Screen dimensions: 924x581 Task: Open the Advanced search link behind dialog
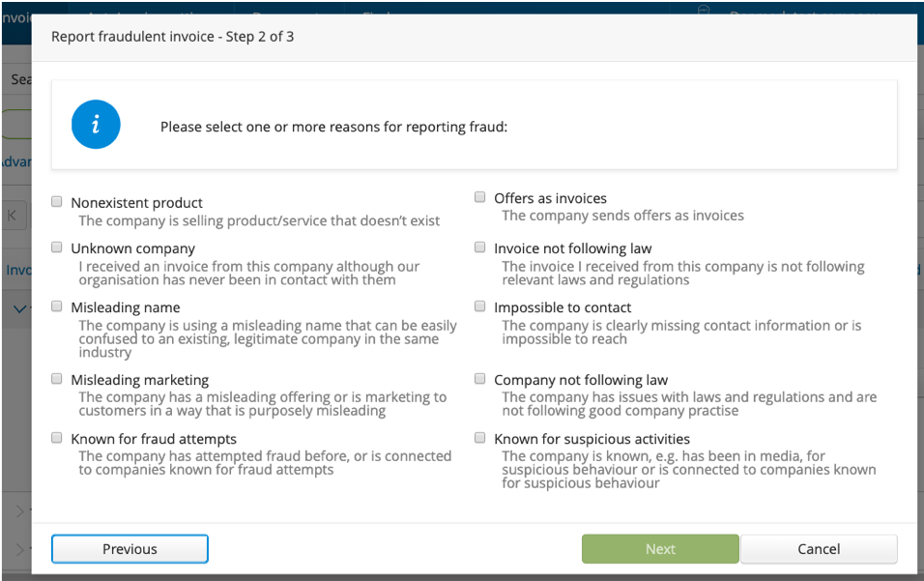[x=14, y=161]
